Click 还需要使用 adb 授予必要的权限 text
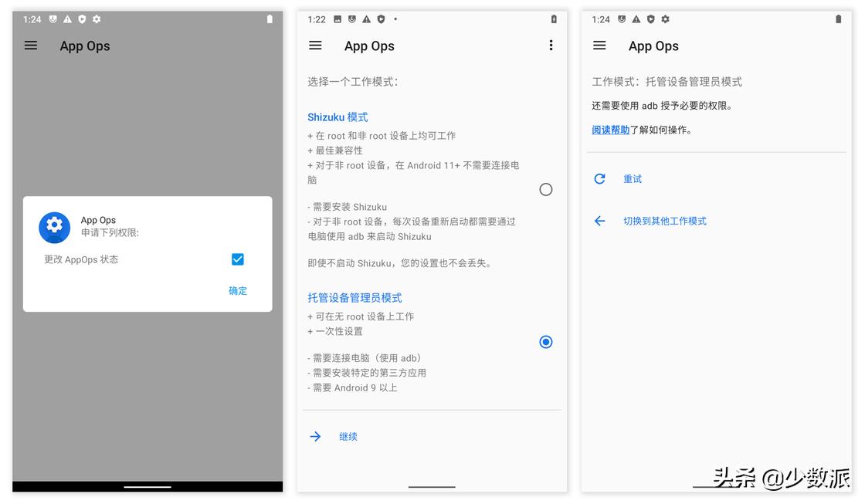The width and height of the screenshot is (865, 504). tap(662, 106)
